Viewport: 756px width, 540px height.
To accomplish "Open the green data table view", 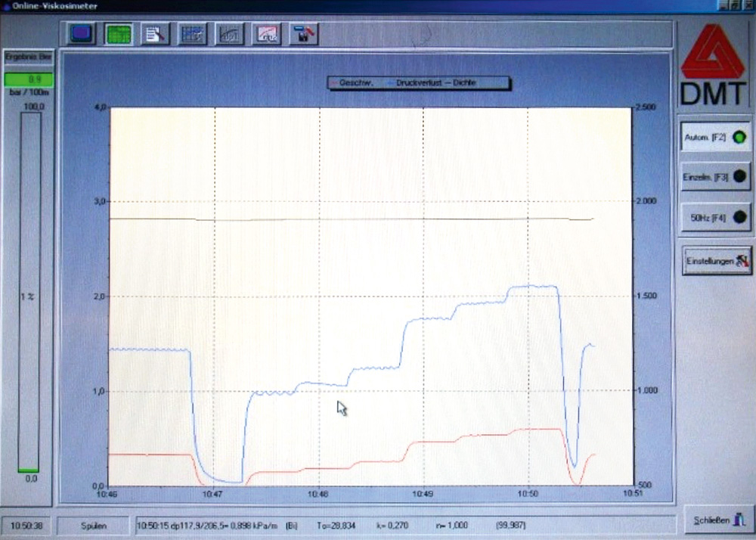I will (117, 33).
